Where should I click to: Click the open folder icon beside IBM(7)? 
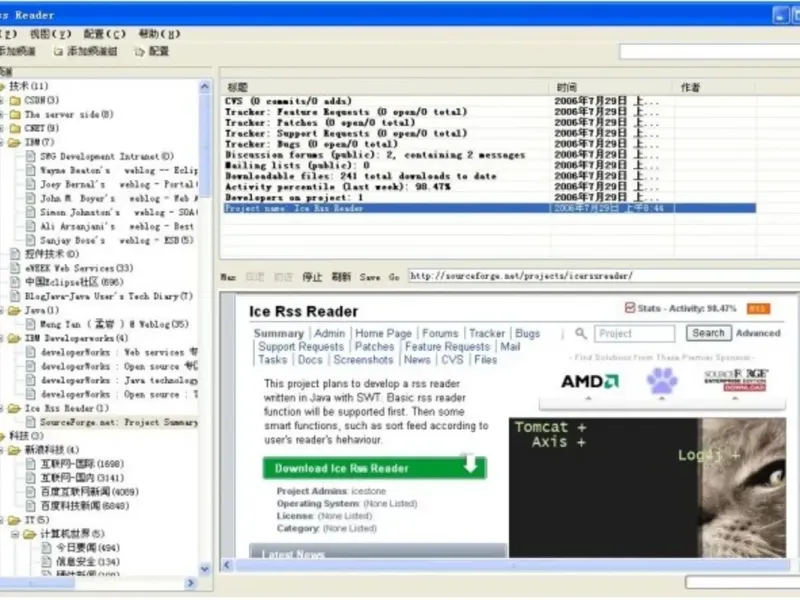[15, 142]
